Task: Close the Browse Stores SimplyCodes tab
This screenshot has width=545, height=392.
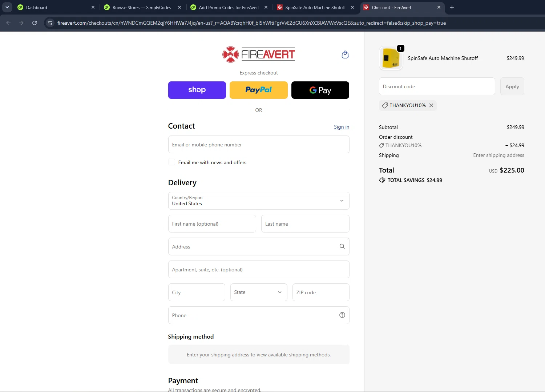Action: coord(179,7)
